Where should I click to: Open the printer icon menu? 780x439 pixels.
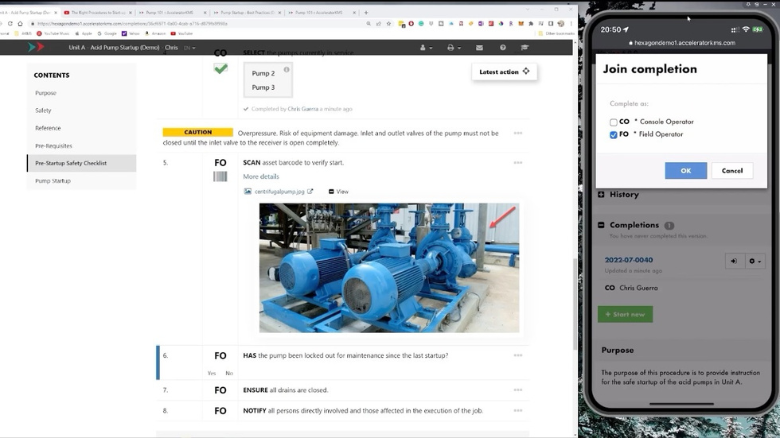click(x=453, y=48)
